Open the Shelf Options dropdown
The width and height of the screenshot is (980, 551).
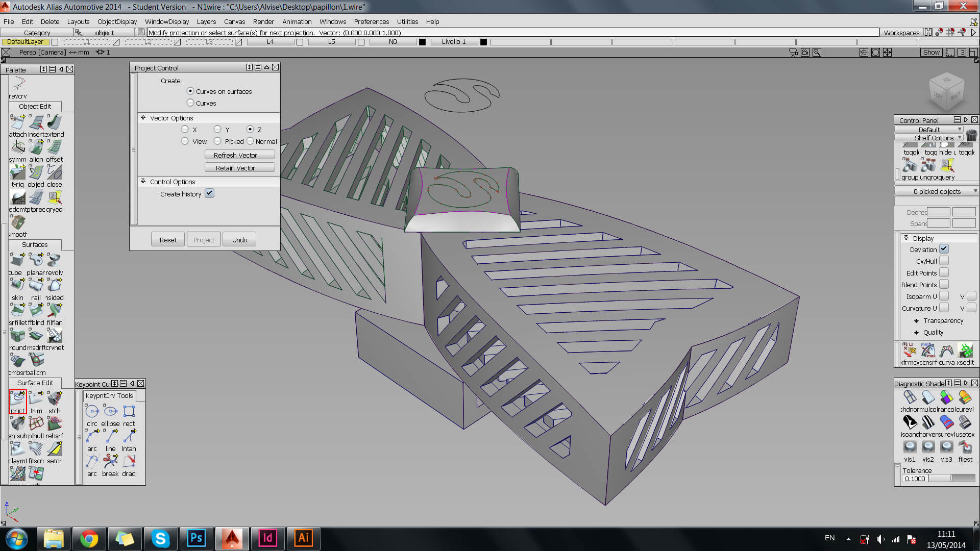[x=928, y=138]
